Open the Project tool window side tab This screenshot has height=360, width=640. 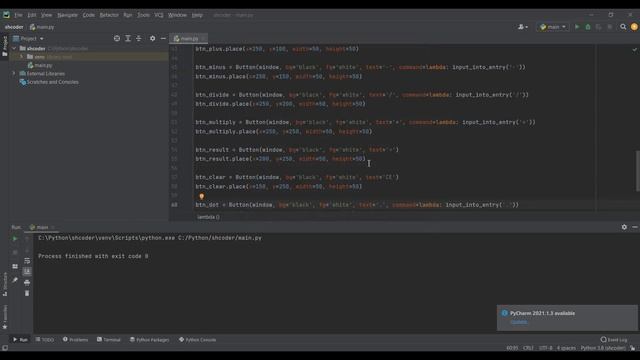click(x=4, y=46)
